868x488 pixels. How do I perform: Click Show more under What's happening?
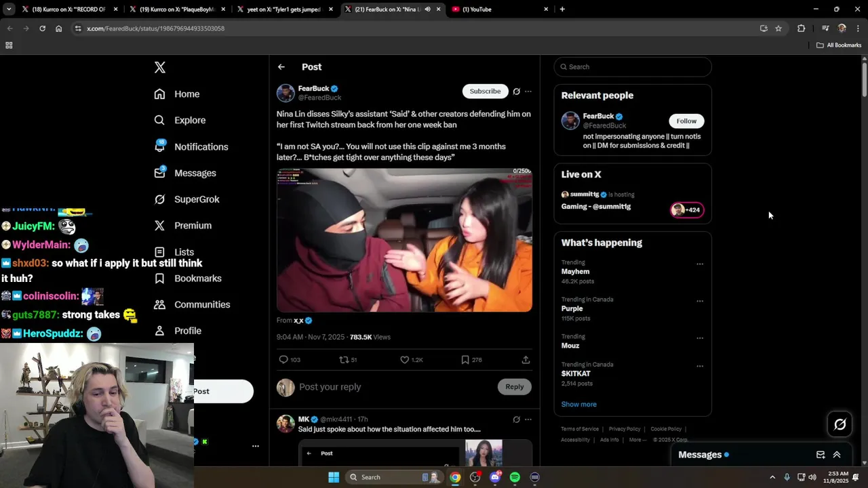[579, 405]
